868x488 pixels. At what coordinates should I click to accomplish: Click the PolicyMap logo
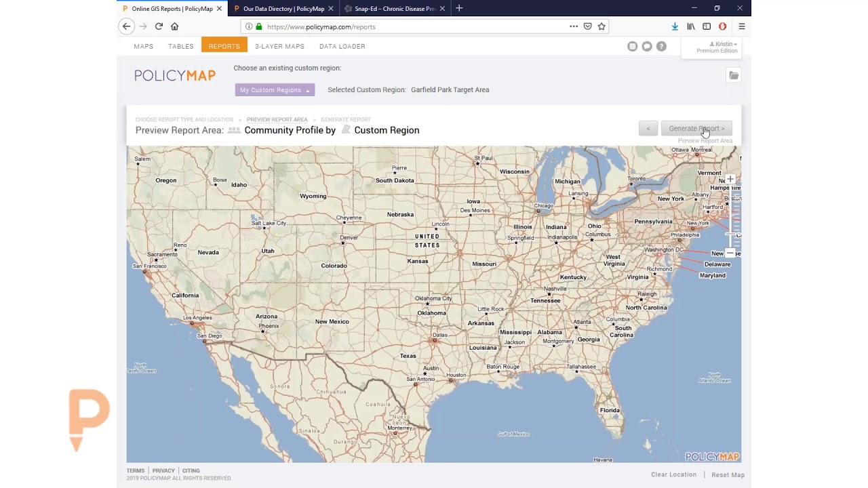point(175,75)
